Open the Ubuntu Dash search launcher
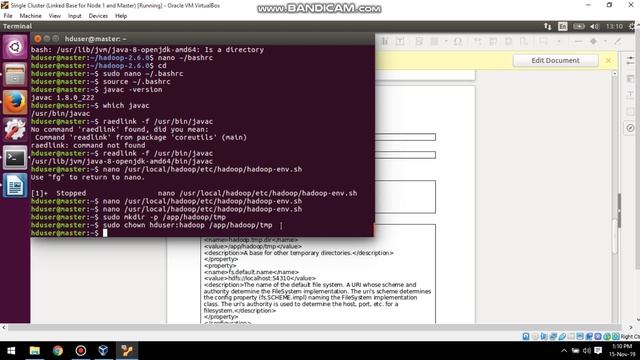 tap(15, 47)
